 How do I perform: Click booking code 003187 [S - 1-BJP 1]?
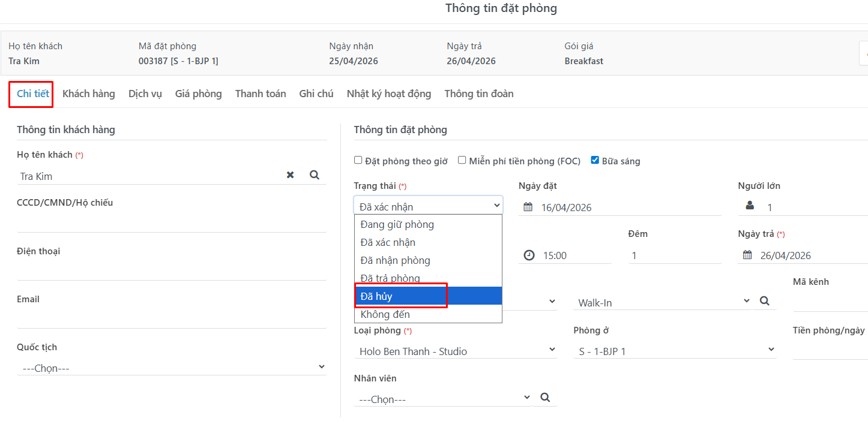[178, 61]
